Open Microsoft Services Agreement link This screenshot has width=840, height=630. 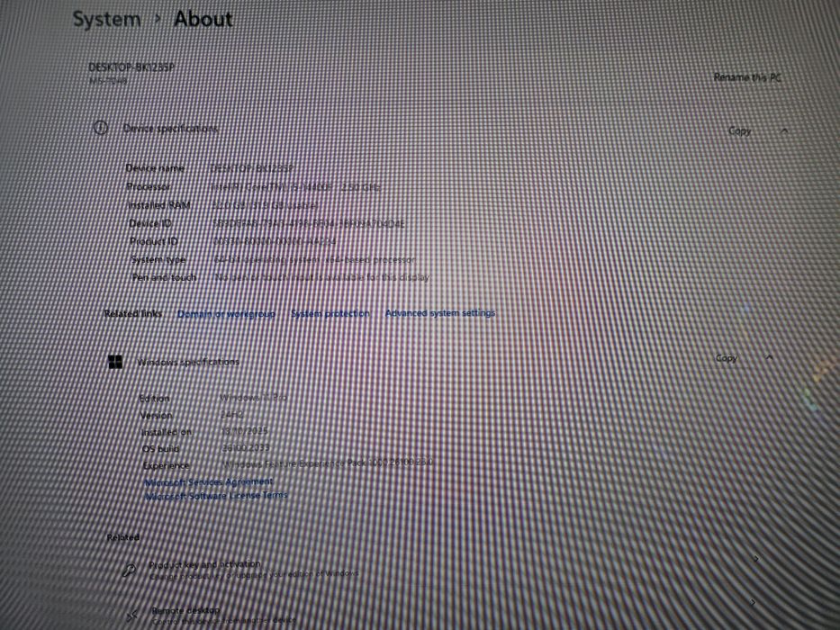pos(209,482)
